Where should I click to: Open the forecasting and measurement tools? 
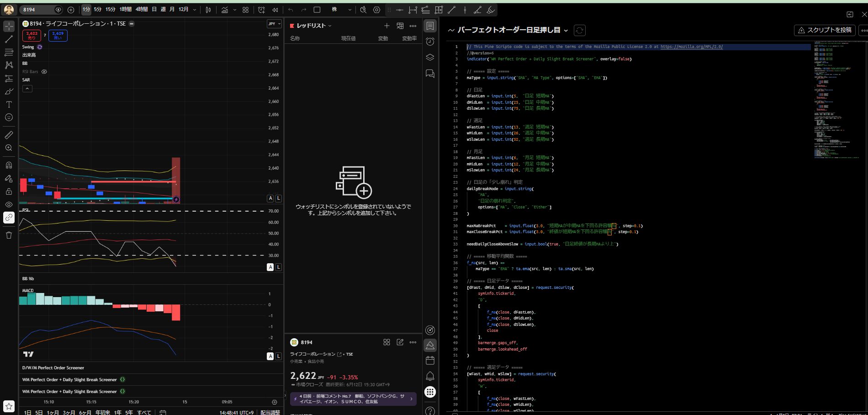click(9, 78)
